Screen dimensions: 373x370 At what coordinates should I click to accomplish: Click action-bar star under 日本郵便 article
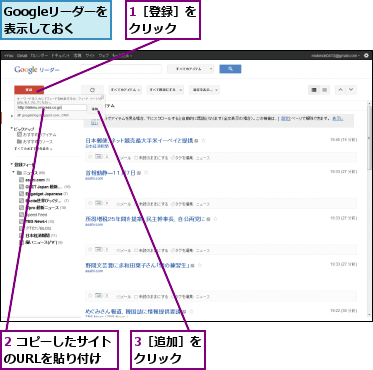click(x=90, y=157)
